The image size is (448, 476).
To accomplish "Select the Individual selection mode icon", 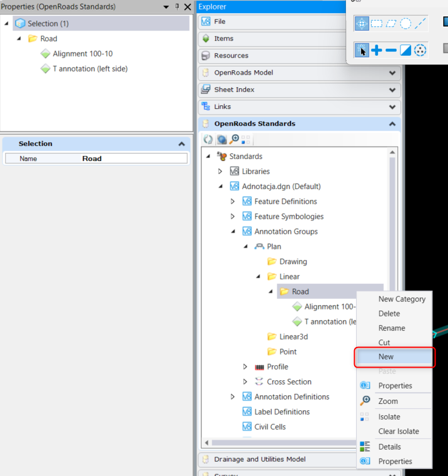I will [362, 23].
